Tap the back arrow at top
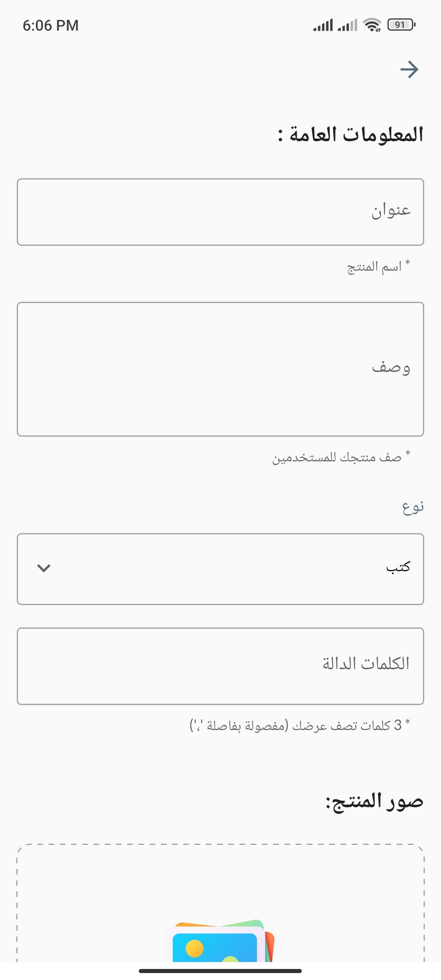 click(x=409, y=69)
